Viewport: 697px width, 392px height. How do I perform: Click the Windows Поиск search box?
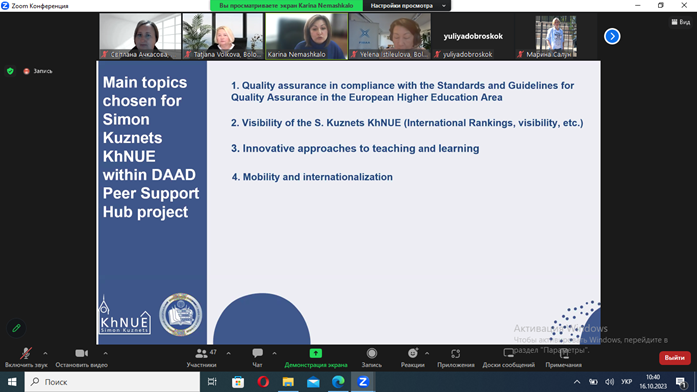[x=112, y=382]
